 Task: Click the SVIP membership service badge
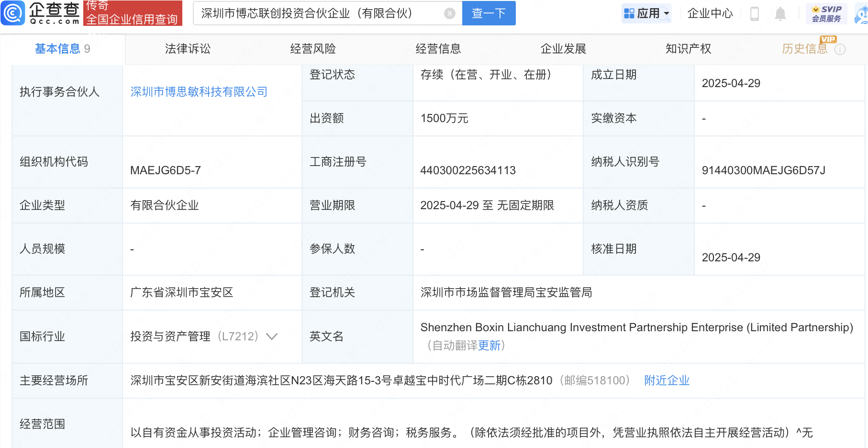[x=826, y=13]
